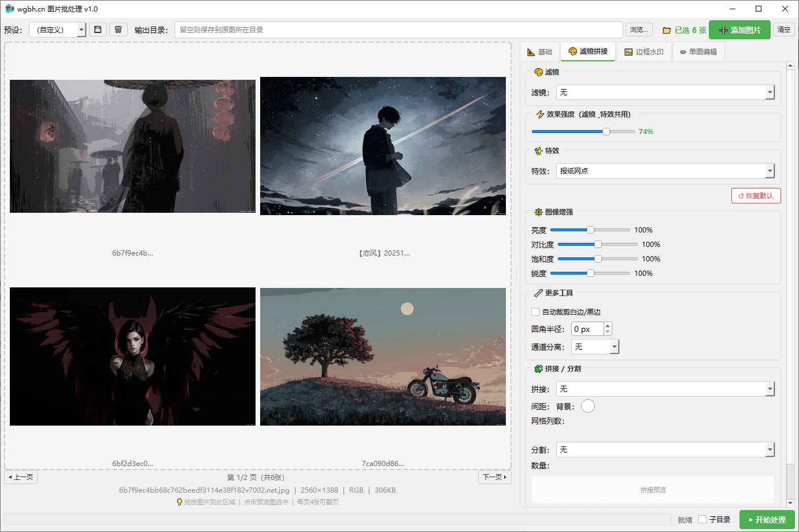The width and height of the screenshot is (799, 532).
Task: Click the 浏览... browse button
Action: (639, 29)
